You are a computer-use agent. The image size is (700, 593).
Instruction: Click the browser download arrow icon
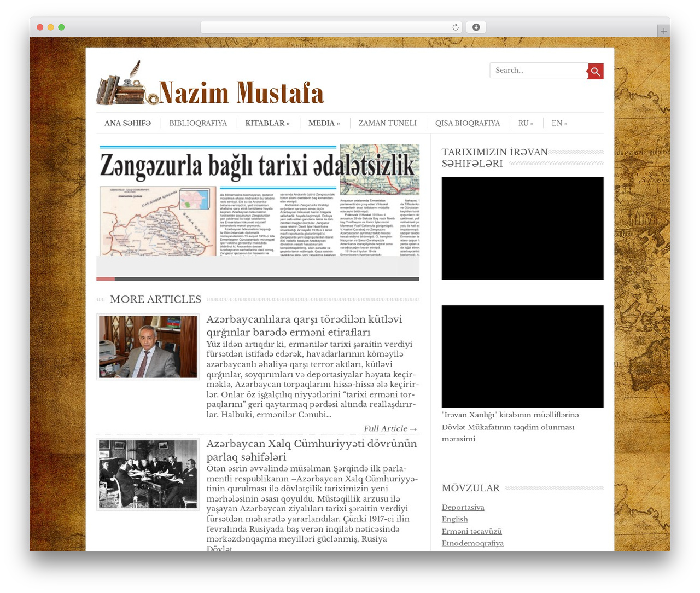click(x=476, y=27)
